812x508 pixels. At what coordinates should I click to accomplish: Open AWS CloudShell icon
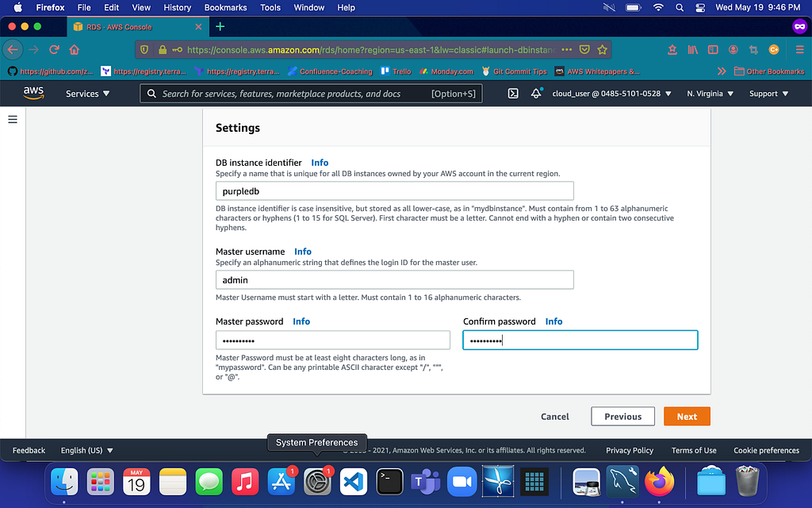513,94
